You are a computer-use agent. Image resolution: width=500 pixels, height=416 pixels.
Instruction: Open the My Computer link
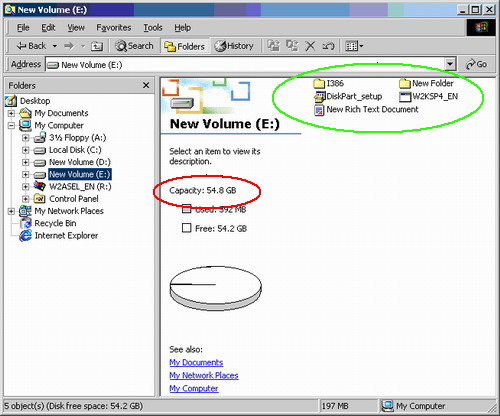194,388
